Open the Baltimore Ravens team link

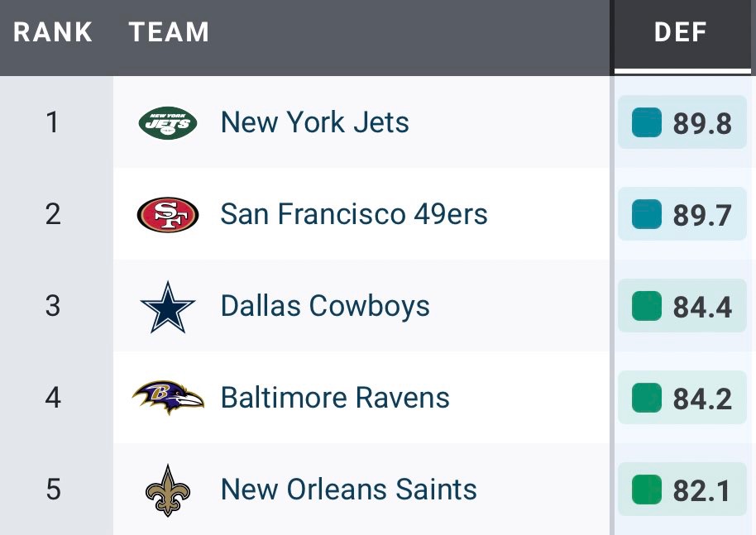pos(335,398)
